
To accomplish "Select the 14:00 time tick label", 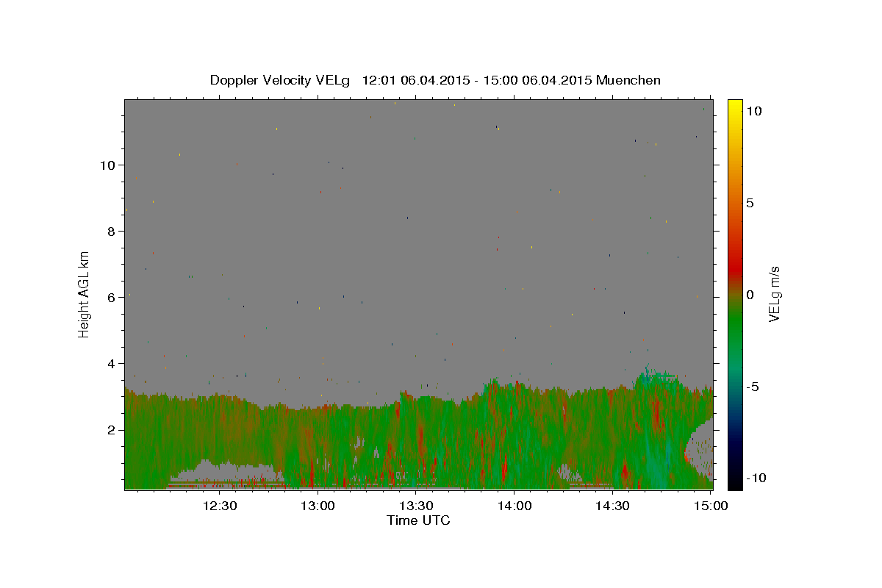I will (x=514, y=506).
